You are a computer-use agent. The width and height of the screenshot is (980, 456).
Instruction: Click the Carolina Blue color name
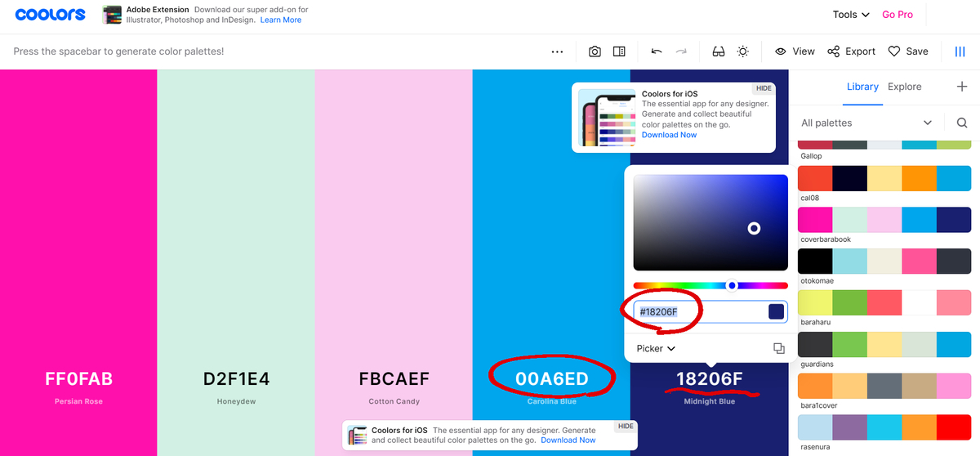click(x=551, y=401)
